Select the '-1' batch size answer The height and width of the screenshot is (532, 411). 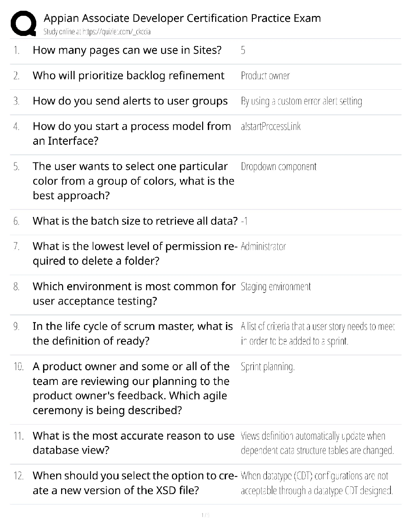tap(244, 221)
